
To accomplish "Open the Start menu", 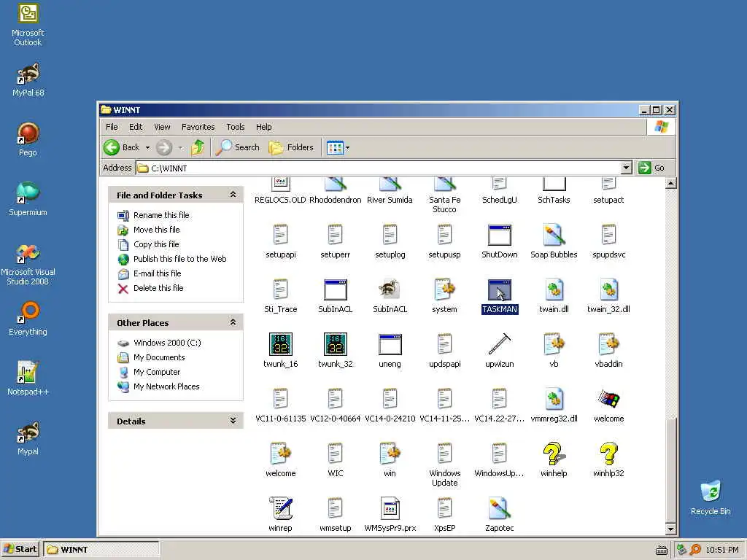I will click(x=20, y=549).
